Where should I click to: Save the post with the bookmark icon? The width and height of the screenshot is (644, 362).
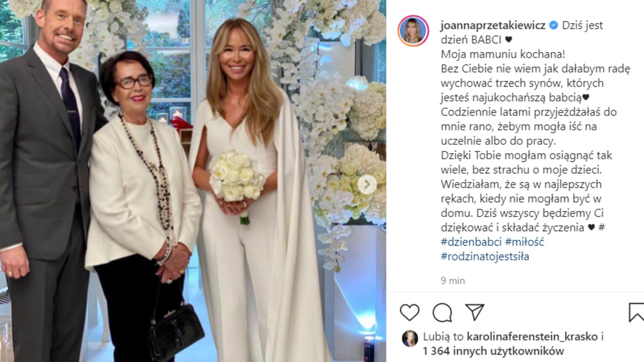[x=636, y=312]
